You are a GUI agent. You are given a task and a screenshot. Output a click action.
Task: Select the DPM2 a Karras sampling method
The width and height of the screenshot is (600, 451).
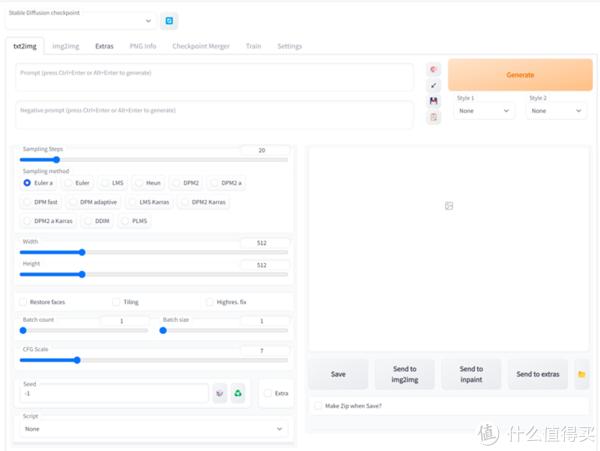pos(48,221)
